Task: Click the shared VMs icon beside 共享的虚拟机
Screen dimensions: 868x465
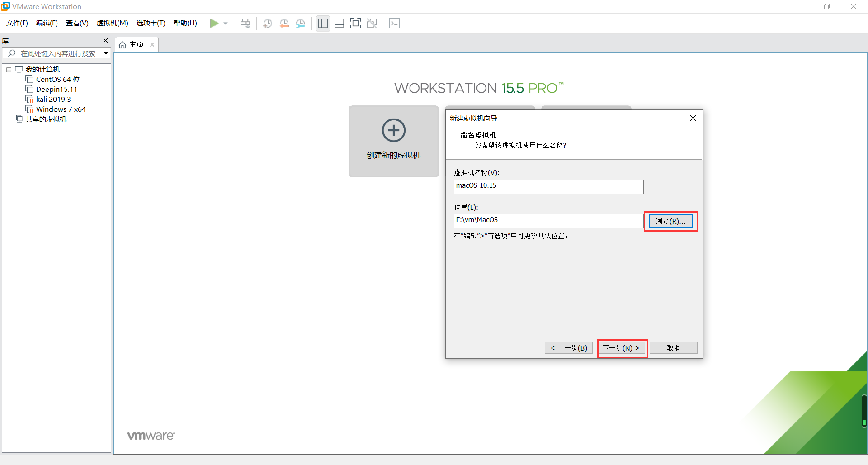Action: 19,119
